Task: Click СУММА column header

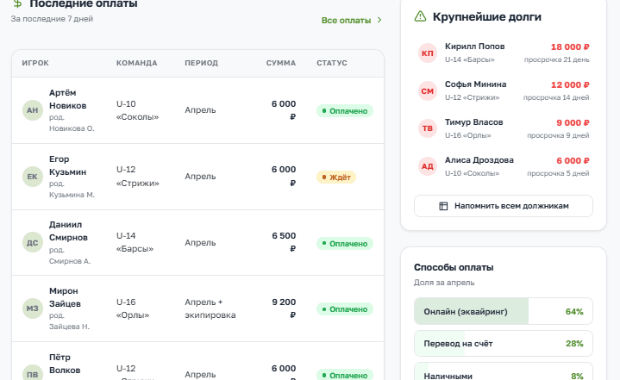Action: (x=281, y=63)
